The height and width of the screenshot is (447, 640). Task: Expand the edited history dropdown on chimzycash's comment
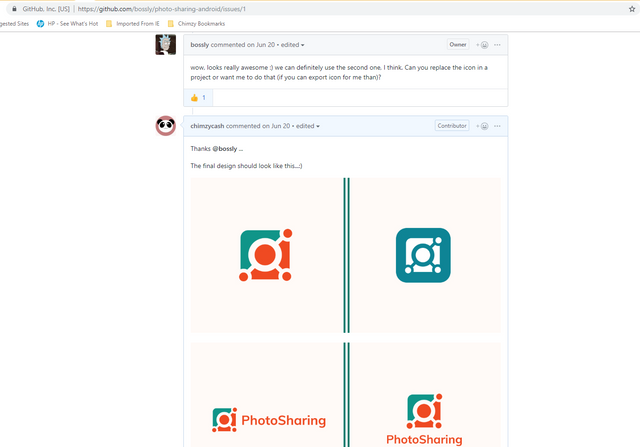pyautogui.click(x=308, y=126)
